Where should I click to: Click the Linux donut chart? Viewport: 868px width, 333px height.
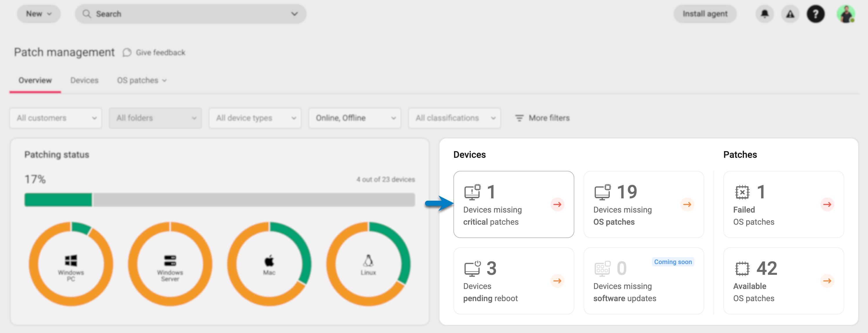tap(368, 264)
